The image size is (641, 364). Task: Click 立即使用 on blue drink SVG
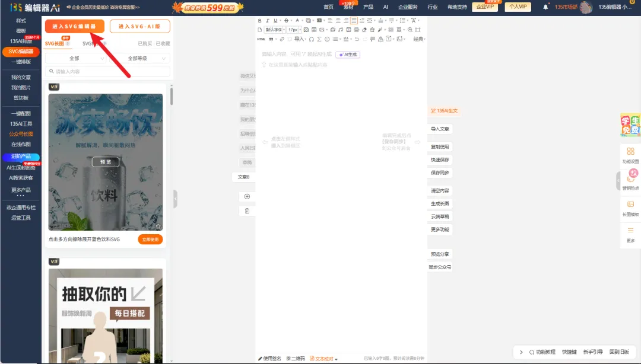150,240
